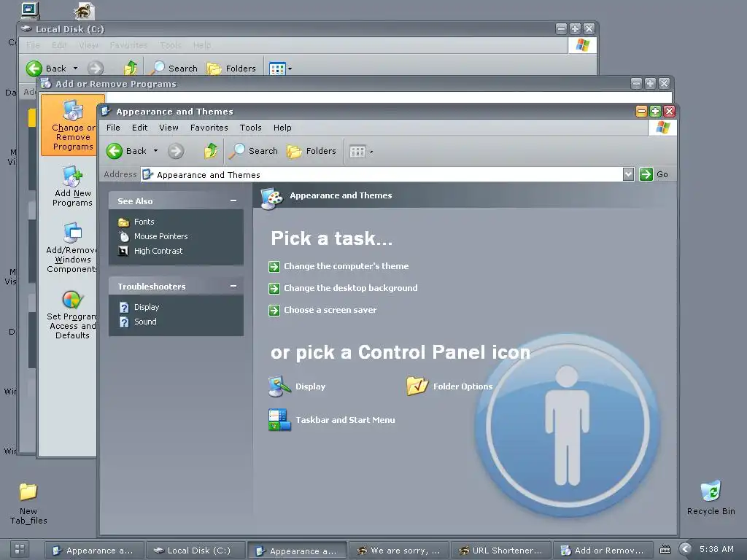The image size is (747, 560).
Task: Click Up folder icon in Local Disk window
Action: [131, 69]
